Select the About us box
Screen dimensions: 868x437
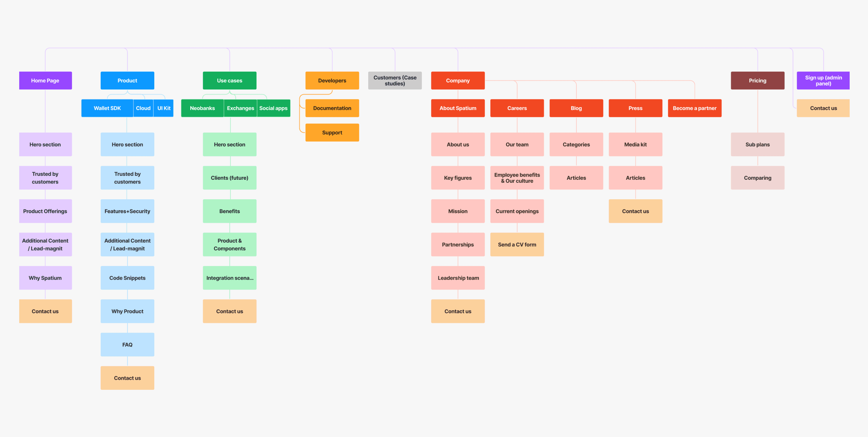(458, 144)
